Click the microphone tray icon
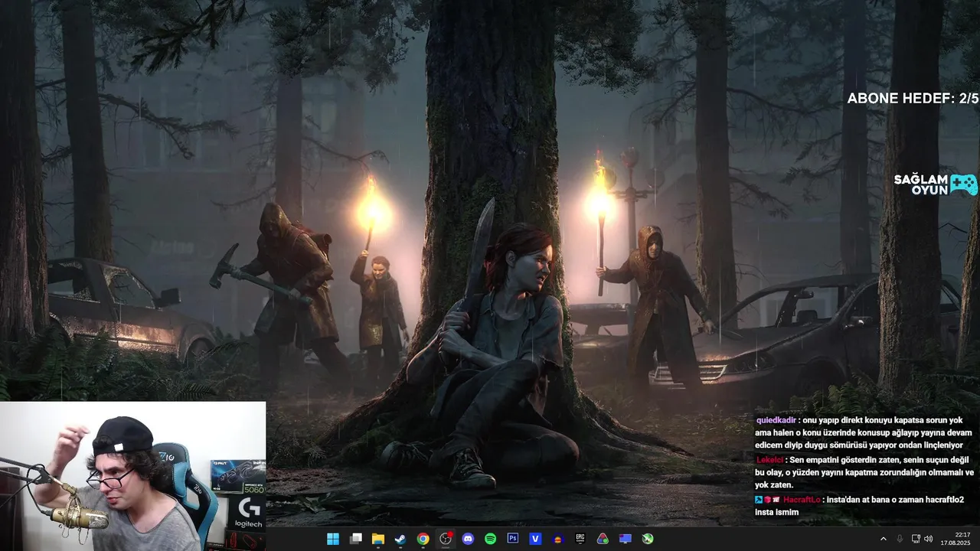 [900, 539]
